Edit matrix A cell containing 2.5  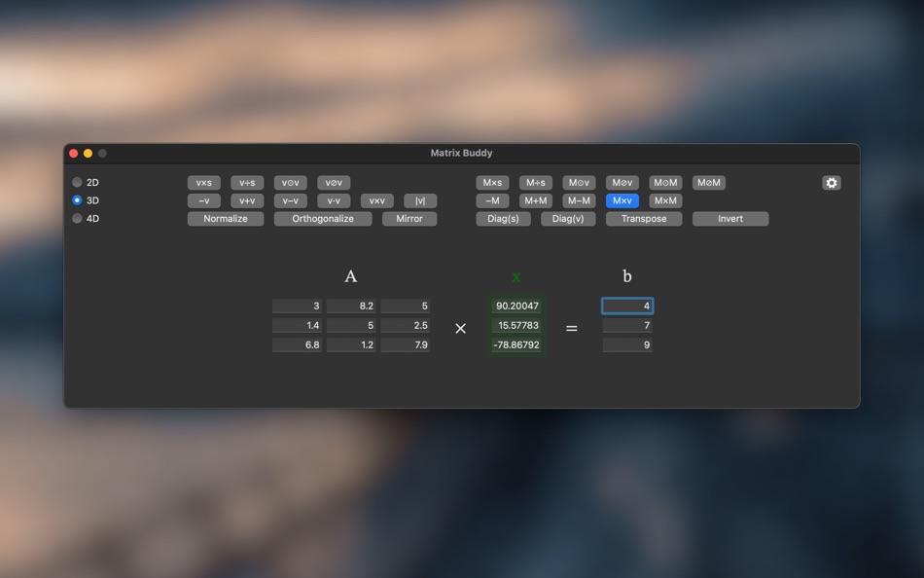click(x=406, y=326)
